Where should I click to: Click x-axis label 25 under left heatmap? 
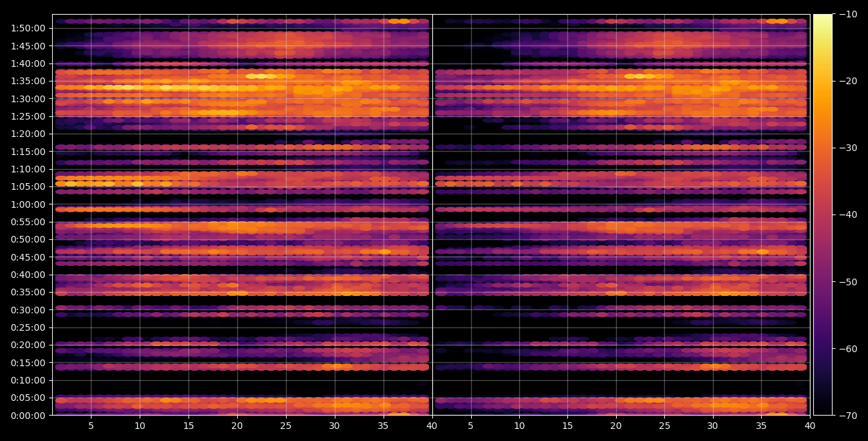[286, 426]
